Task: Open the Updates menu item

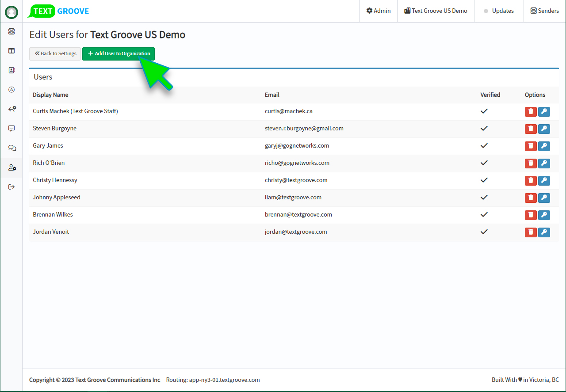Action: (x=499, y=11)
